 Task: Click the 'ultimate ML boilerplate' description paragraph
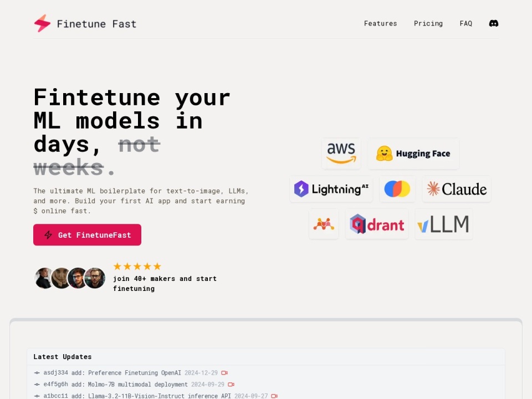pyautogui.click(x=141, y=201)
